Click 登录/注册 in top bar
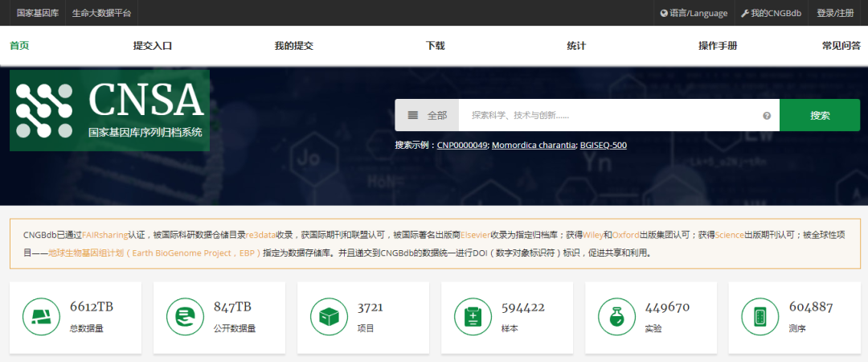This screenshot has height=362, width=868. (x=835, y=14)
